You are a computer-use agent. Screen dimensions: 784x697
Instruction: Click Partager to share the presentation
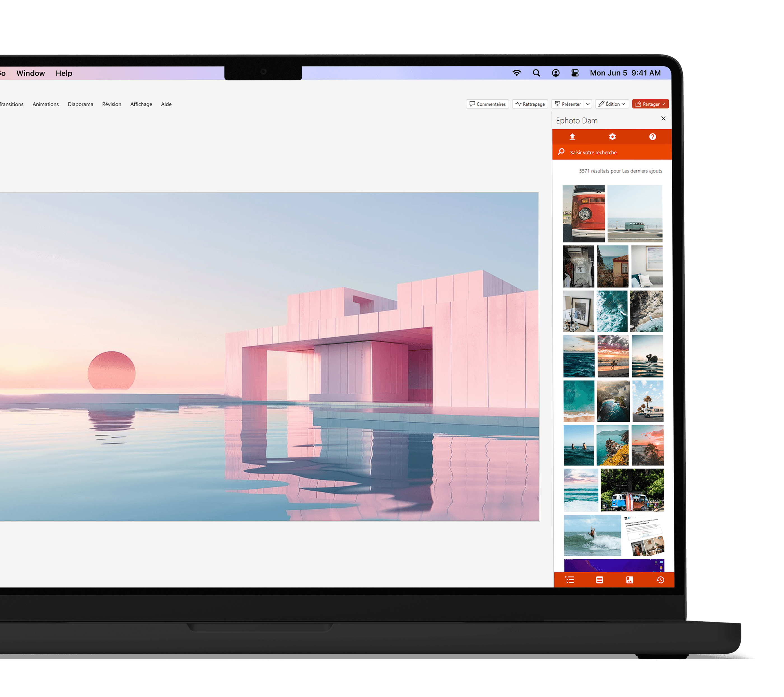click(x=650, y=104)
